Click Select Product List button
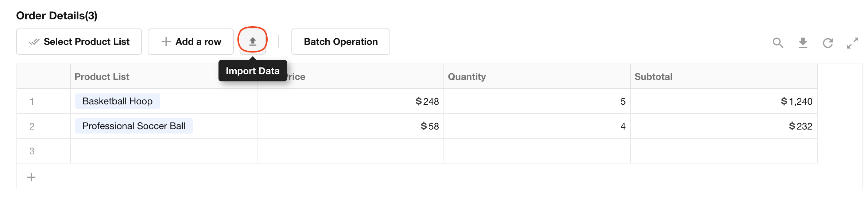This screenshot has height=208, width=868. 79,42
